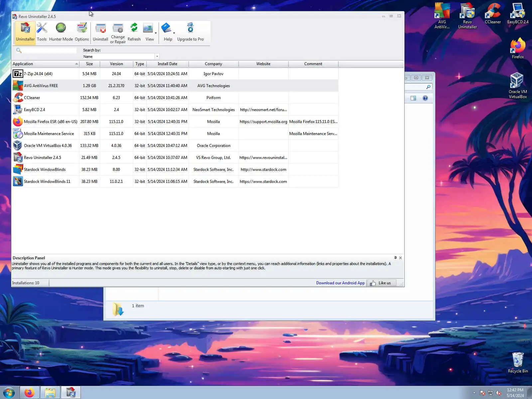Select the Mozilla Maintenance Service icon
532x399 pixels.
coord(18,134)
